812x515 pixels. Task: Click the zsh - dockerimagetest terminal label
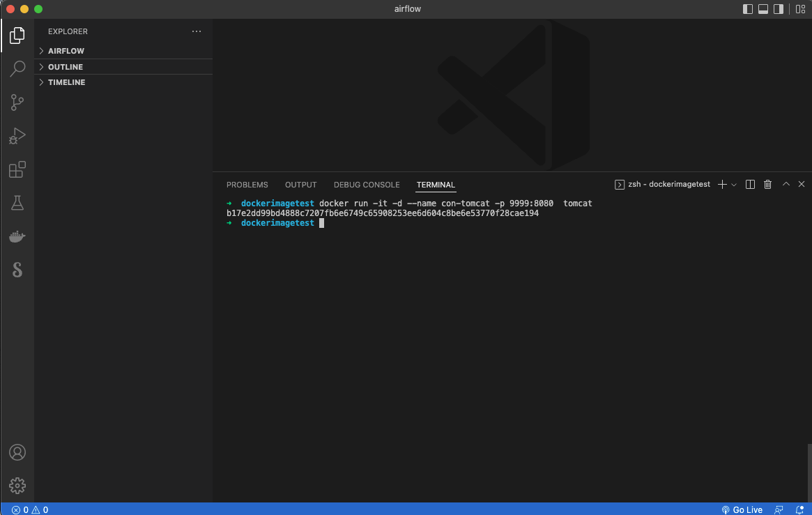click(662, 184)
